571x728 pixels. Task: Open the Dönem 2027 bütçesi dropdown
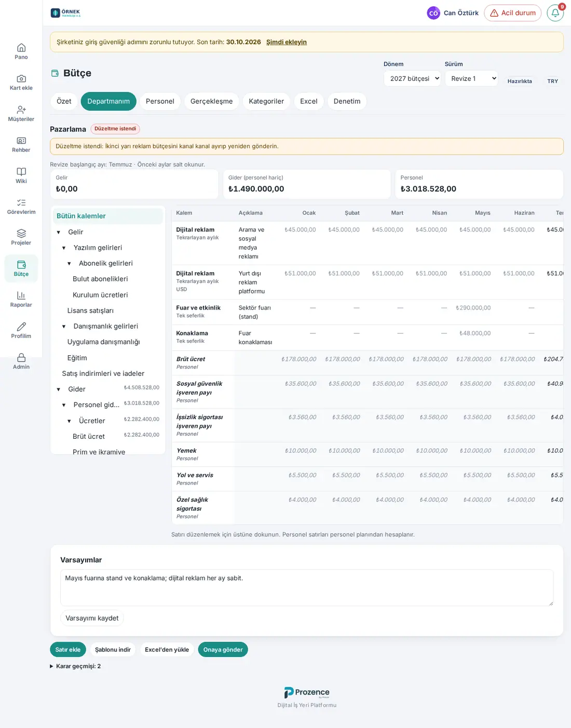point(413,78)
